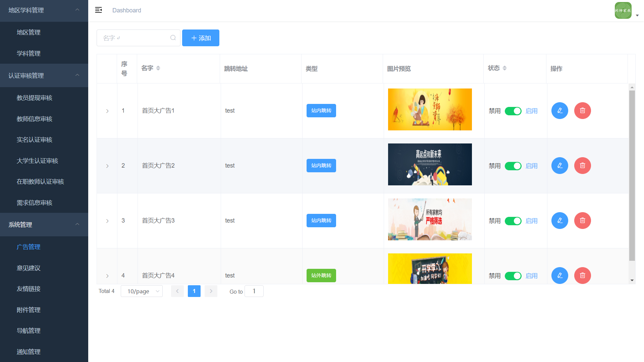Open the 10/page page size dropdown
The image size is (644, 362).
point(142,291)
